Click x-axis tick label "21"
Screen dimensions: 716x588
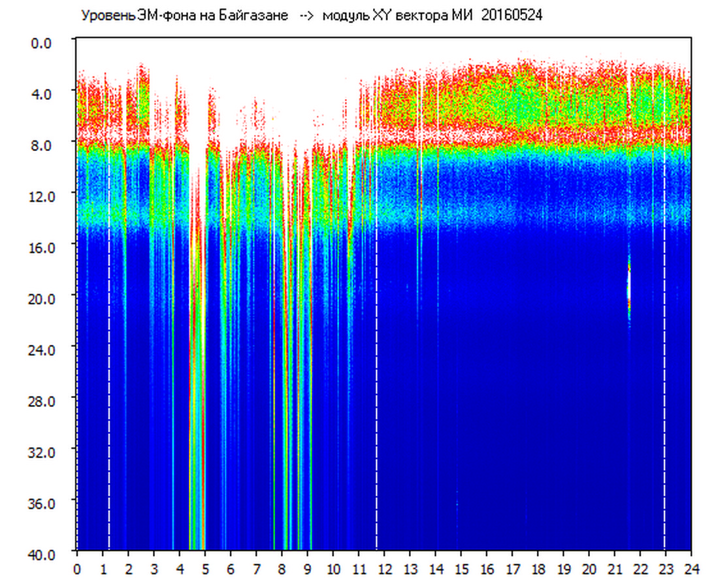click(615, 570)
